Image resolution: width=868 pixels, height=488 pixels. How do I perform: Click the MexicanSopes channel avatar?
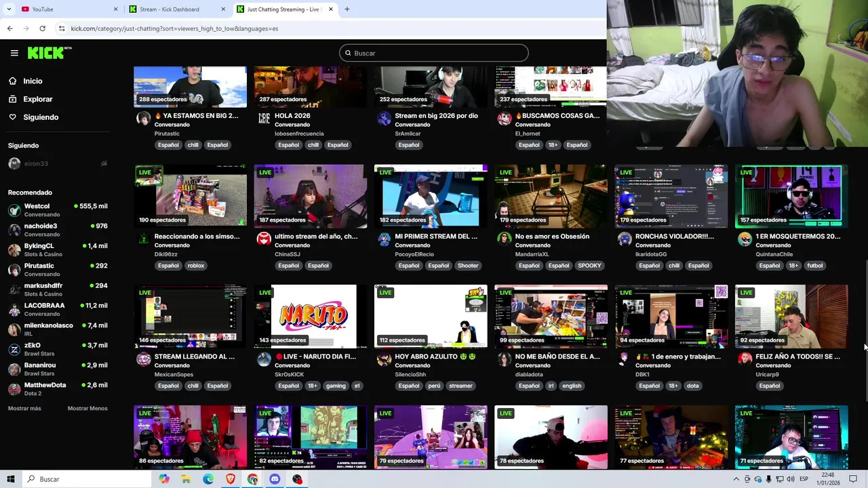[x=143, y=359]
